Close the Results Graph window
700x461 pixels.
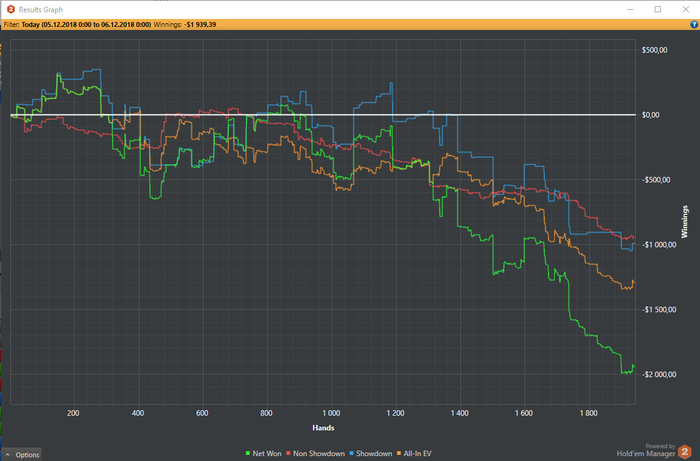click(686, 9)
